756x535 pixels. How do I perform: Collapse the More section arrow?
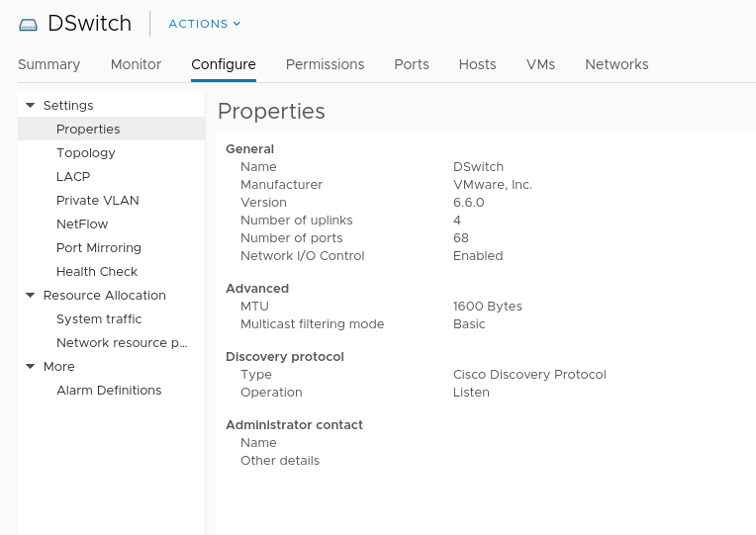[31, 366]
